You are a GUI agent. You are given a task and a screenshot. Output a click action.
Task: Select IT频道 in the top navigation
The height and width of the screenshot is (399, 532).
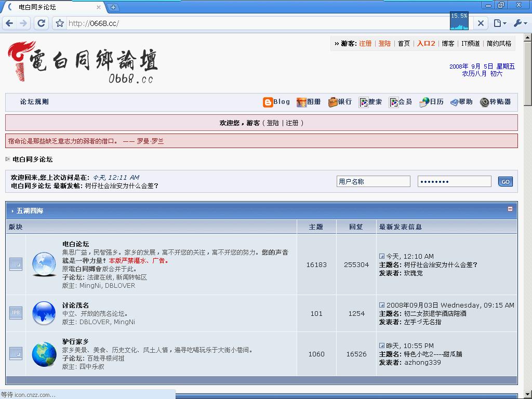click(470, 44)
